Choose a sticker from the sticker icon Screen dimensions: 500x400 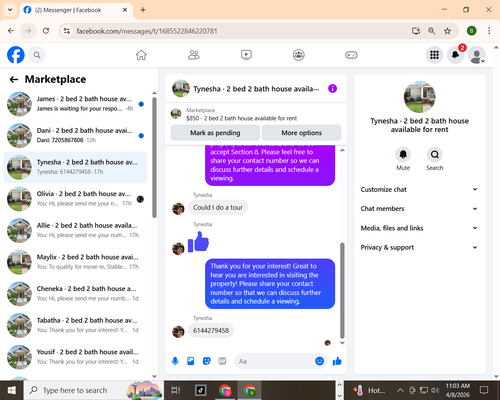[207, 361]
